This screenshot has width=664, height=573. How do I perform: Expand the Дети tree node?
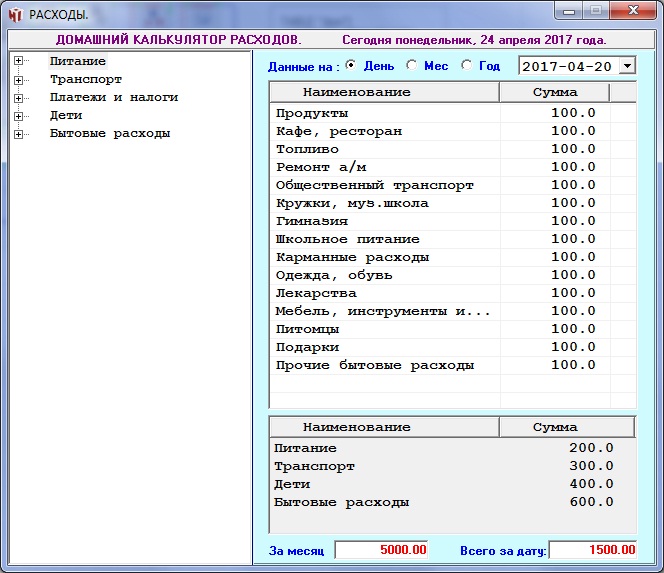coord(18,116)
